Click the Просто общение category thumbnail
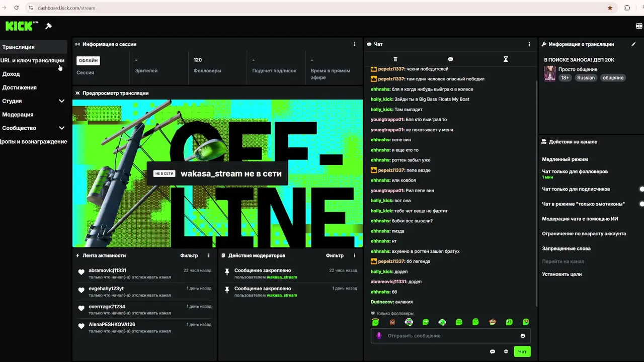This screenshot has height=362, width=644. (549, 73)
